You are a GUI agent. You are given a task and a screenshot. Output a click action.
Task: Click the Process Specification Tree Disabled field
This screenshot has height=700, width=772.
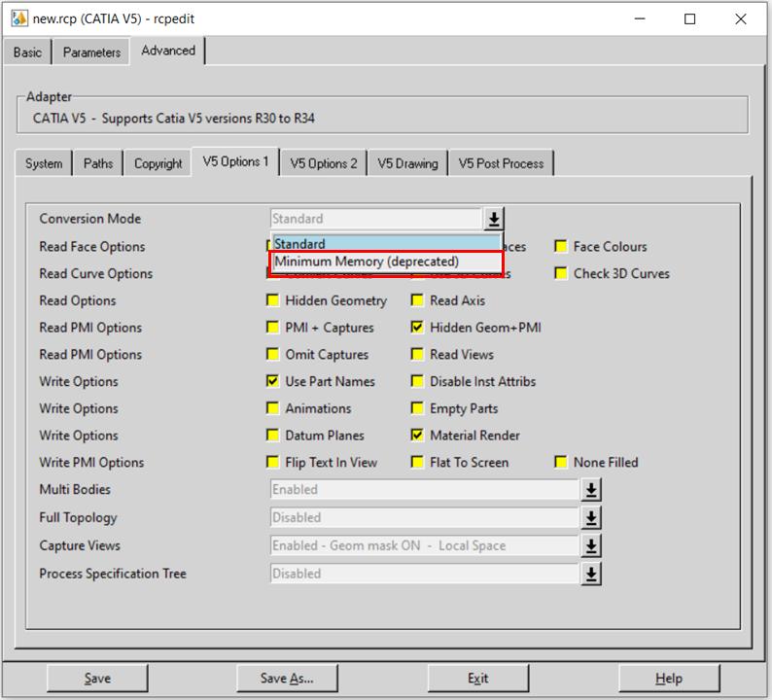(x=424, y=574)
